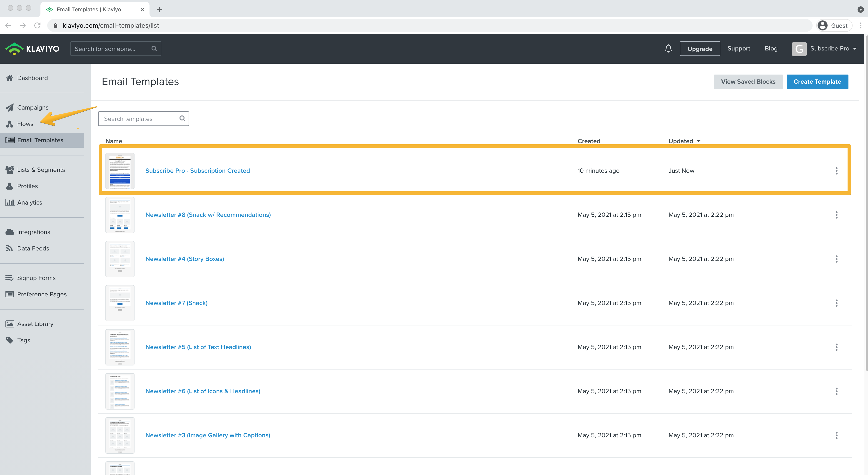
Task: Go back in the browser
Action: coord(8,25)
